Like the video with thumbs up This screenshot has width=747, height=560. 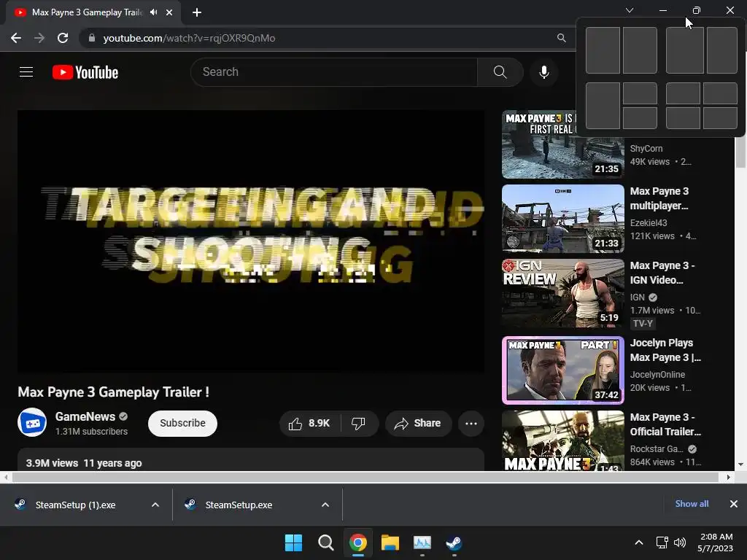point(309,424)
